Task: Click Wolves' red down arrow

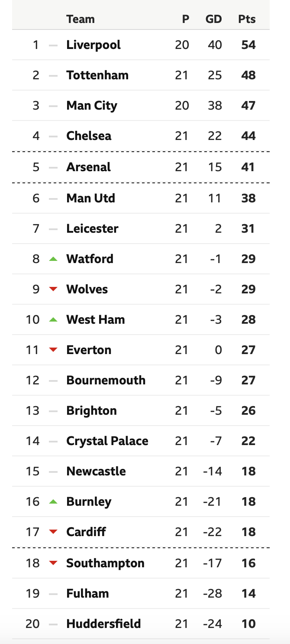Action: [53, 289]
